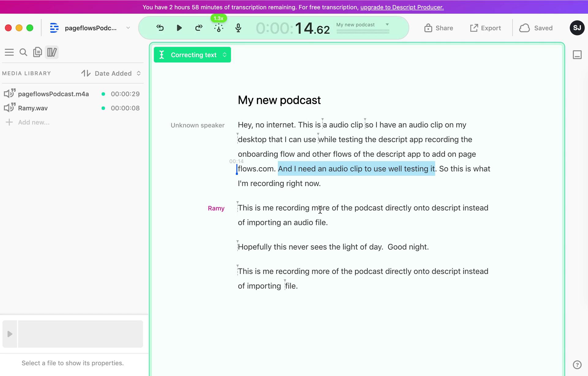Open the hamburger menu in sidebar
This screenshot has height=376, width=588.
(x=9, y=52)
